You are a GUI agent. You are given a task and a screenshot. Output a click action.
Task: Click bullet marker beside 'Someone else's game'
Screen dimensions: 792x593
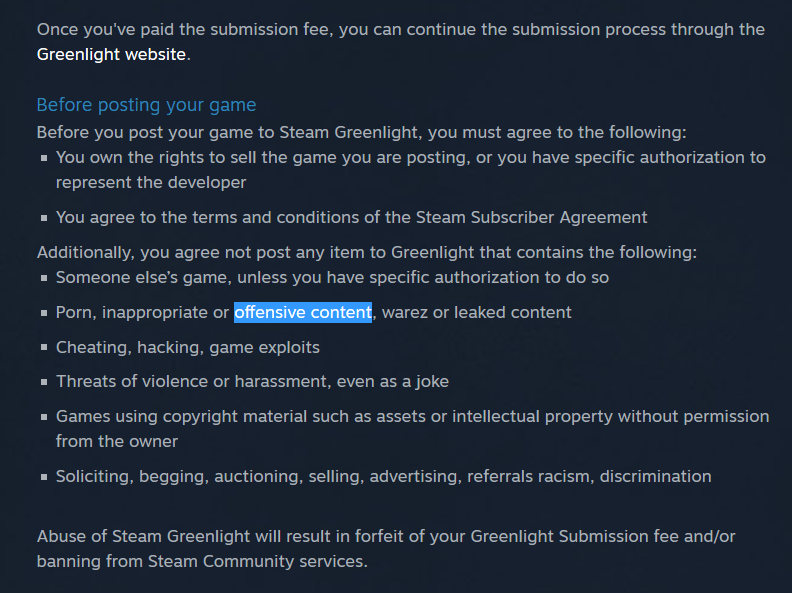point(44,278)
